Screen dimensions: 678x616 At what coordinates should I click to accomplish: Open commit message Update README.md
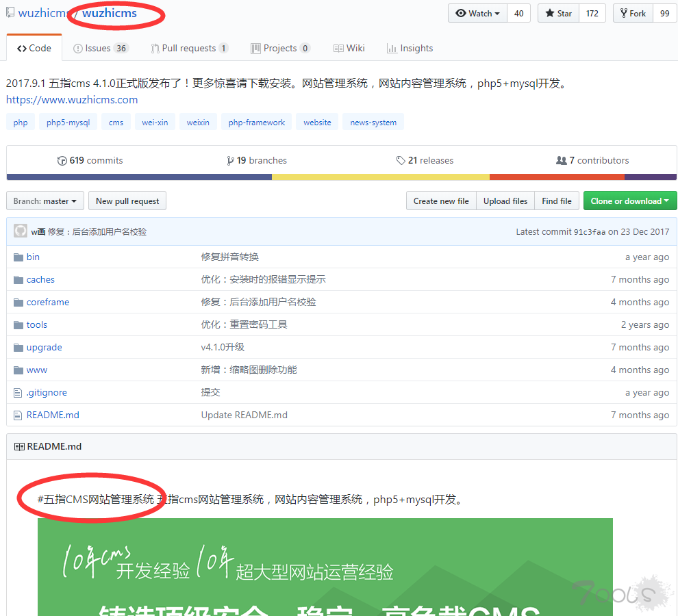(244, 415)
